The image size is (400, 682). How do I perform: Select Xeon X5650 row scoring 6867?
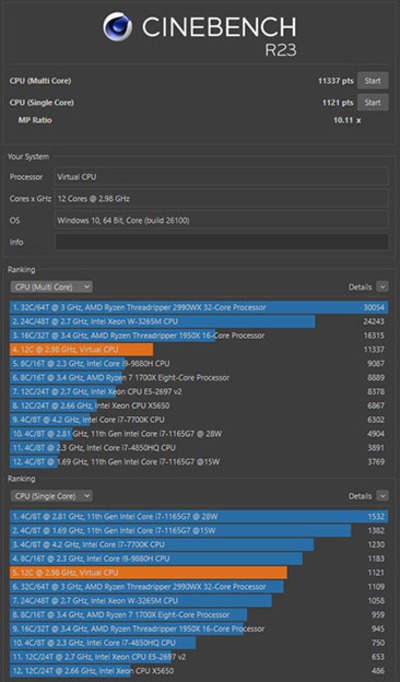(x=199, y=406)
